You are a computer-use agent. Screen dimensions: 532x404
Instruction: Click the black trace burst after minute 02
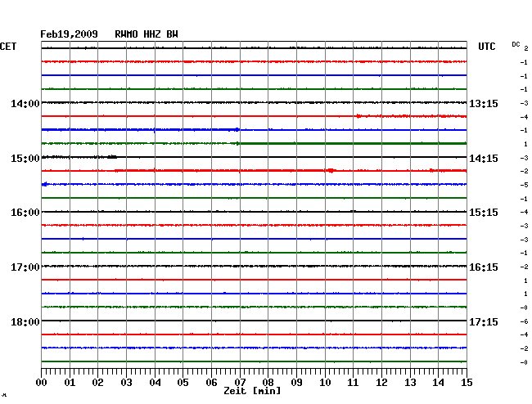[112, 156]
